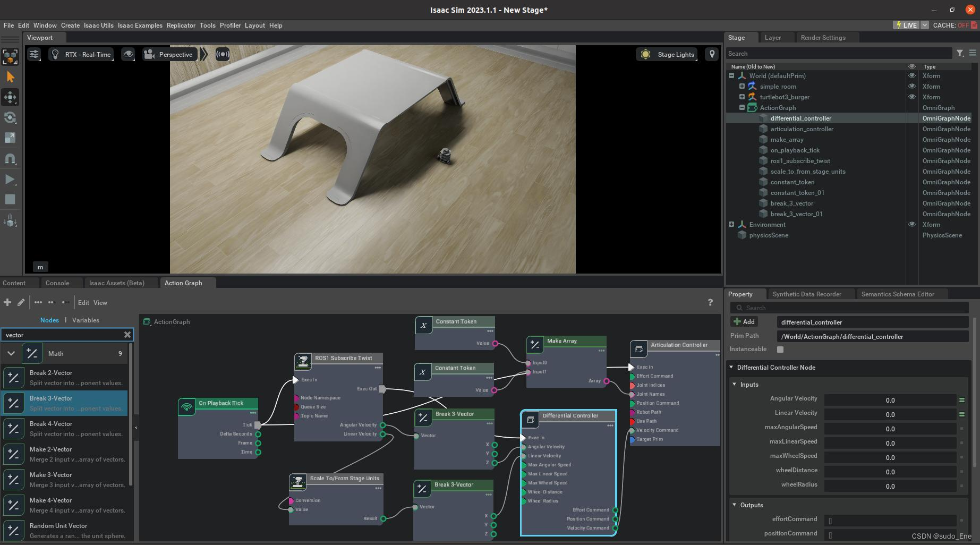
Task: Click the Add button in Property panel
Action: click(744, 322)
